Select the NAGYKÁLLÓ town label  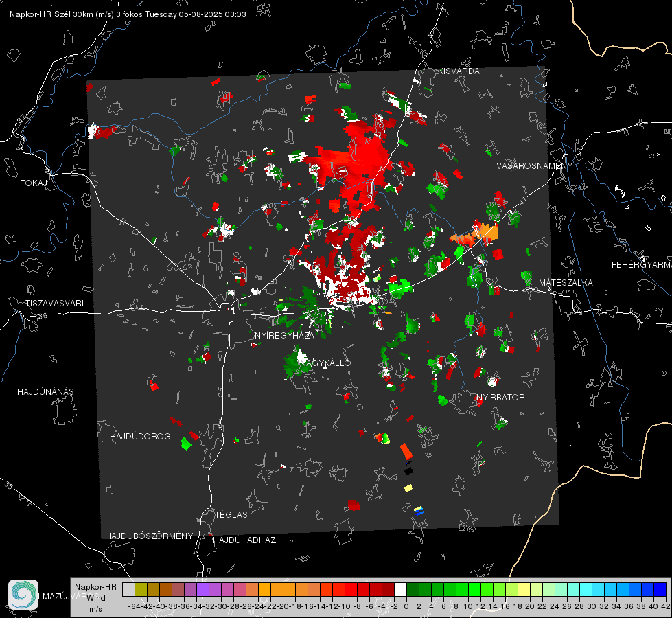pos(325,363)
